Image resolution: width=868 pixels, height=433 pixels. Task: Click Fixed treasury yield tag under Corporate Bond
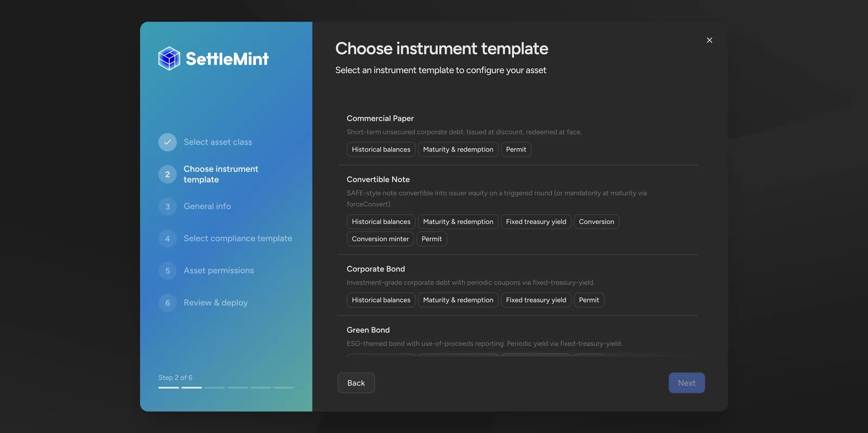(536, 300)
